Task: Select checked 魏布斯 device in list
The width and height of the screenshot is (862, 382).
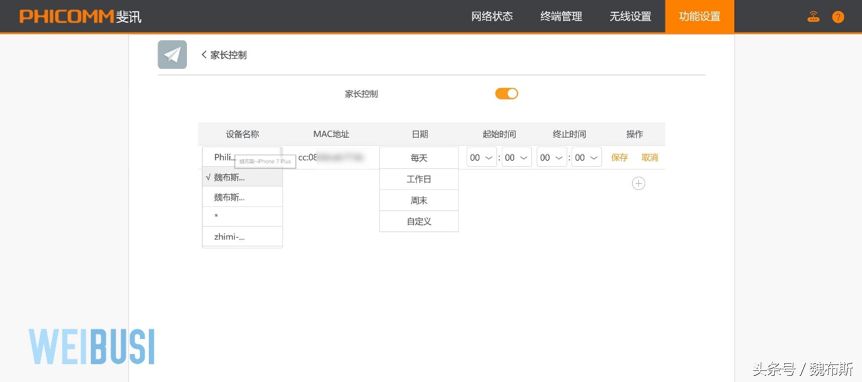Action: (242, 178)
